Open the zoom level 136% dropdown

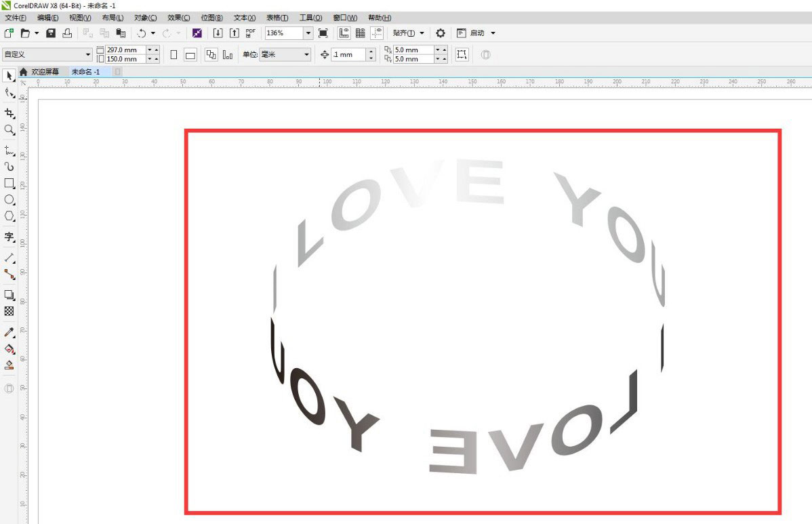click(x=308, y=33)
